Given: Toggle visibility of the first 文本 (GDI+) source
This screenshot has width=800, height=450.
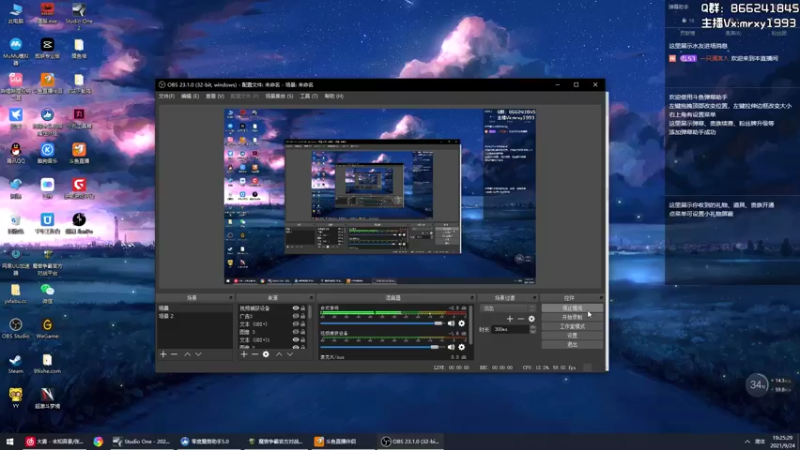Looking at the screenshot, I should (295, 324).
